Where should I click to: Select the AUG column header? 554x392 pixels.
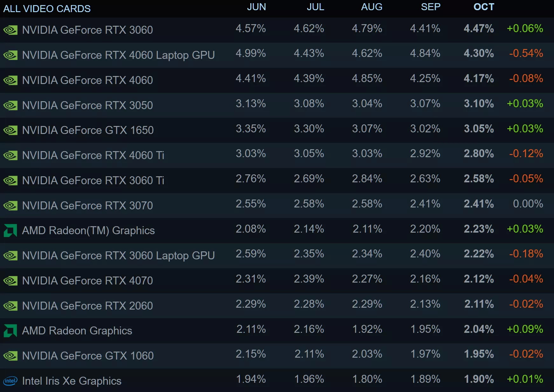coord(371,7)
